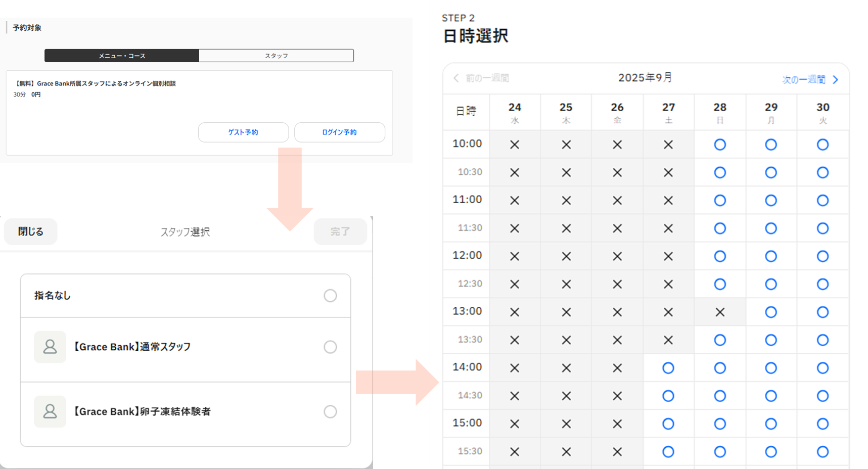Select the 【Grace Bank】卵子凍結体験者 radio button
Screen dimensions: 868x469
pos(330,411)
